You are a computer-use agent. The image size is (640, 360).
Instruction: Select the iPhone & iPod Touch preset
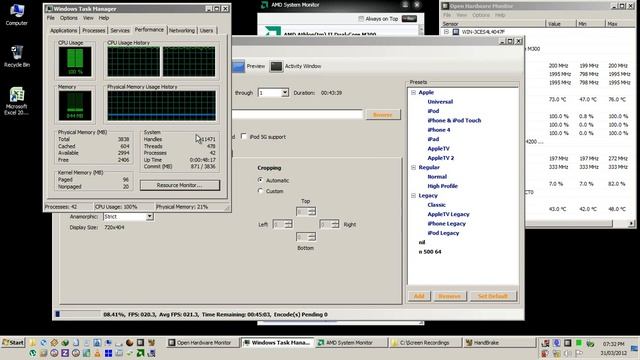[454, 120]
